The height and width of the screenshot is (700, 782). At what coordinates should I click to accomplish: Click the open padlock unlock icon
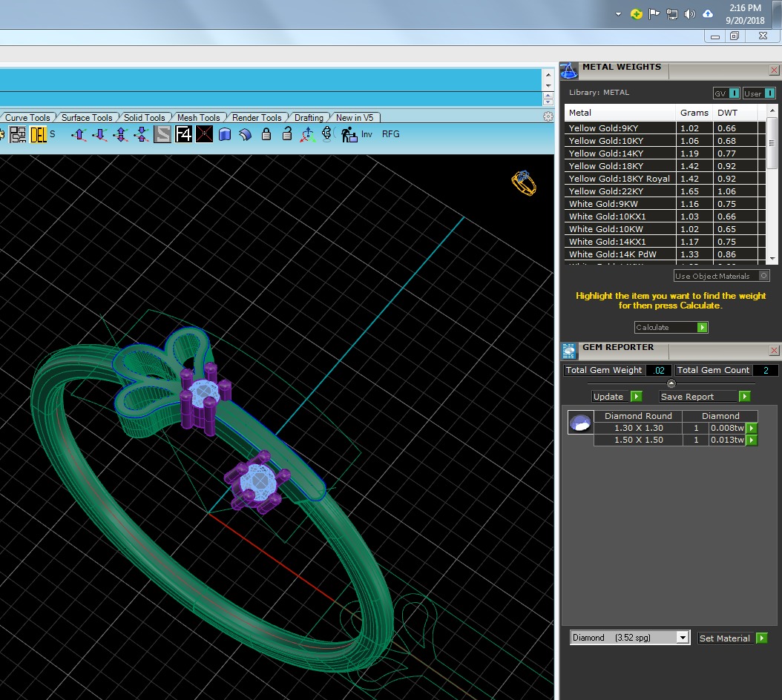pos(287,133)
